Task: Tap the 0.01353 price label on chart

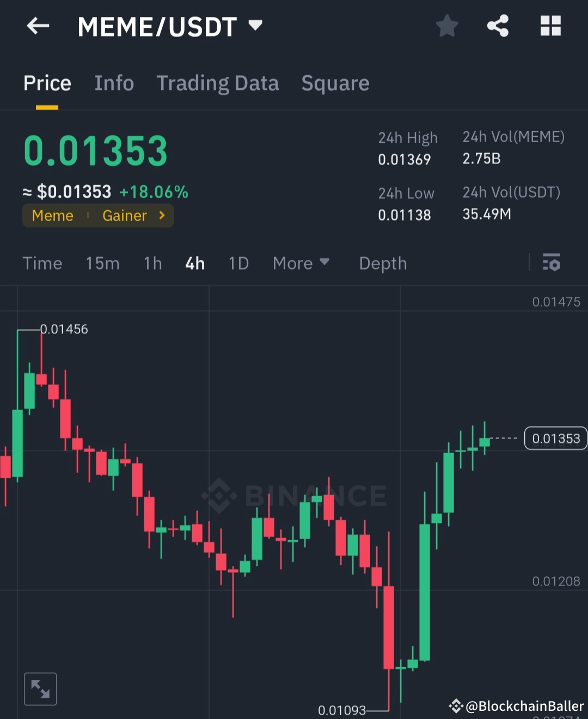Action: pyautogui.click(x=555, y=438)
